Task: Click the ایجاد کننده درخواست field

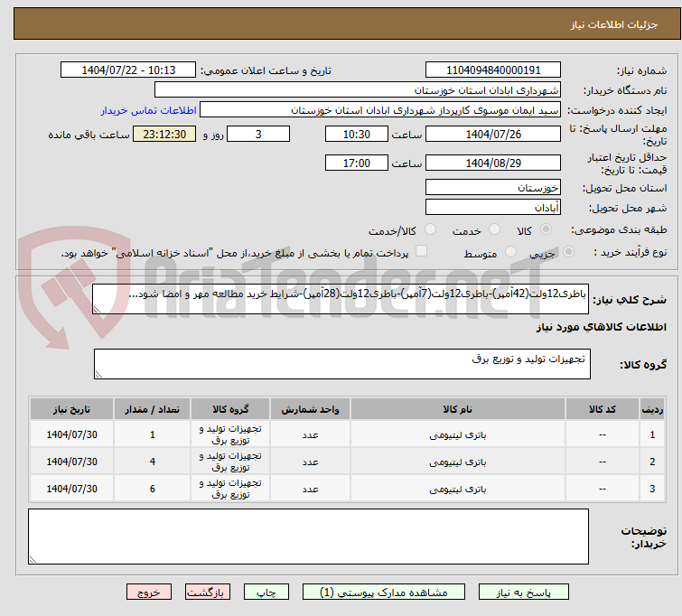Action: click(380, 110)
